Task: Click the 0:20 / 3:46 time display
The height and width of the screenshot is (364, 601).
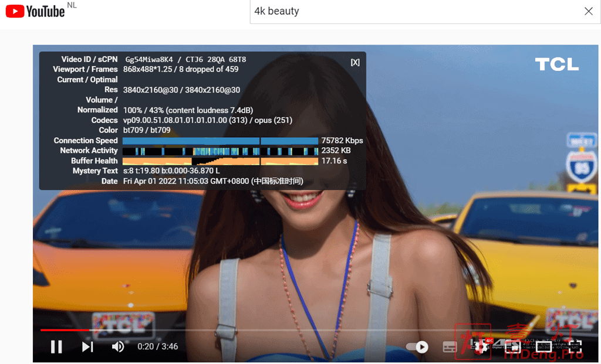Action: [157, 347]
